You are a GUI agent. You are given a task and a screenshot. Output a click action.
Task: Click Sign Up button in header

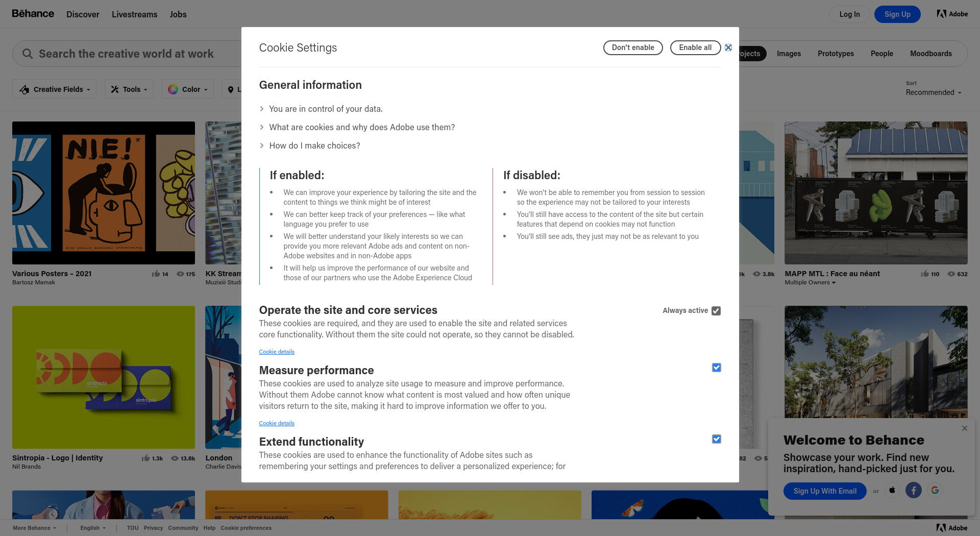pyautogui.click(x=897, y=14)
